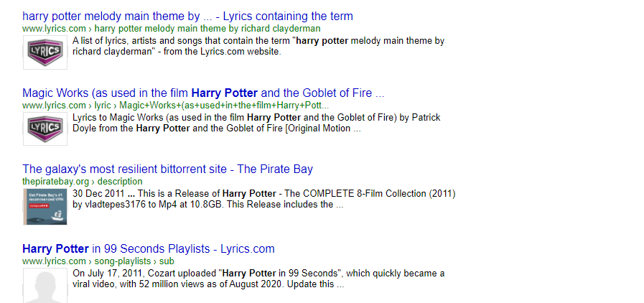The height and width of the screenshot is (303, 644).
Task: Click the thepiratebay.org green URL text
Action: pyautogui.click(x=56, y=182)
